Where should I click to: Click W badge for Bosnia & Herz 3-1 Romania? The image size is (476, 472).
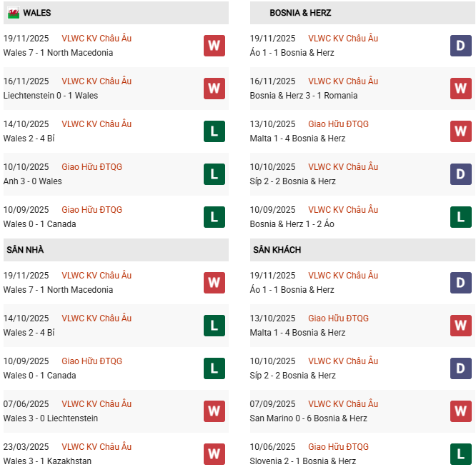coord(460,89)
